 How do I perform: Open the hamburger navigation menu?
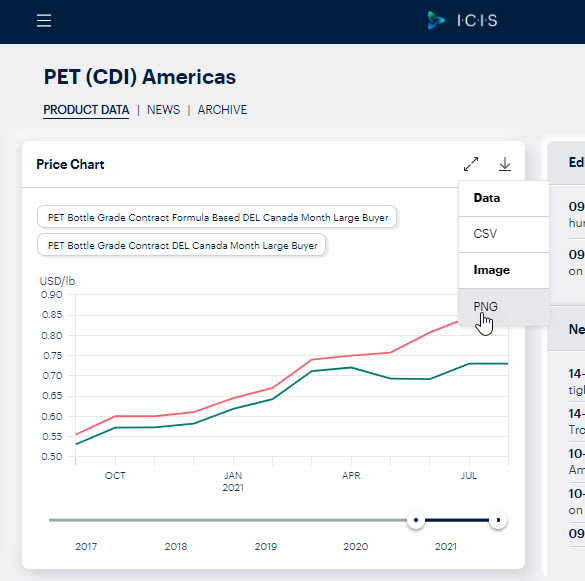(44, 20)
